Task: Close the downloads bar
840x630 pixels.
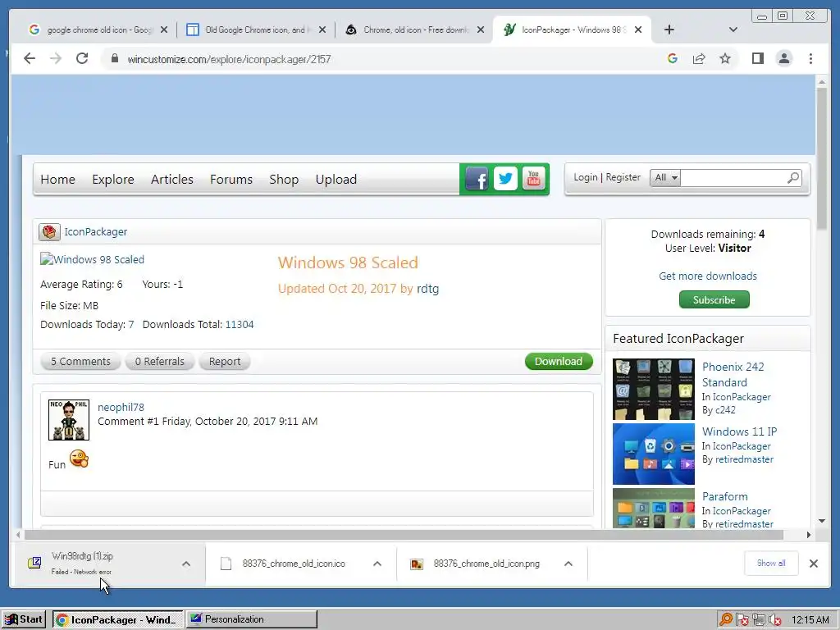Action: coord(814,564)
